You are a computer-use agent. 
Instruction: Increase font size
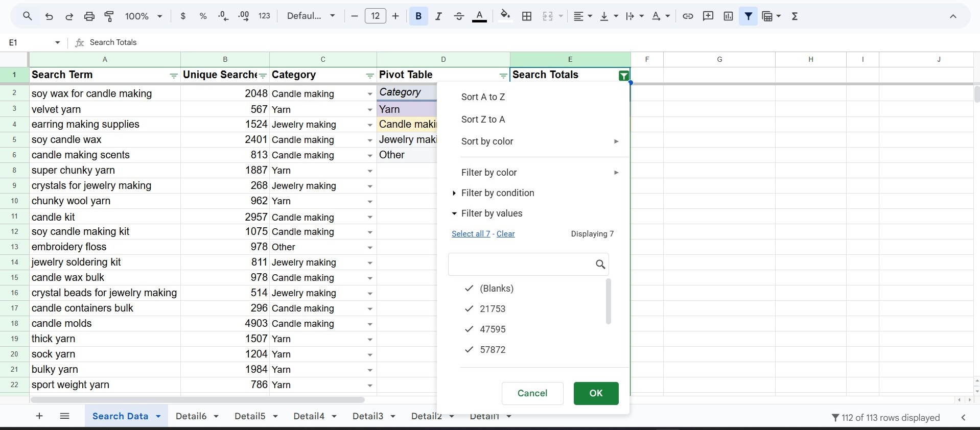[395, 16]
